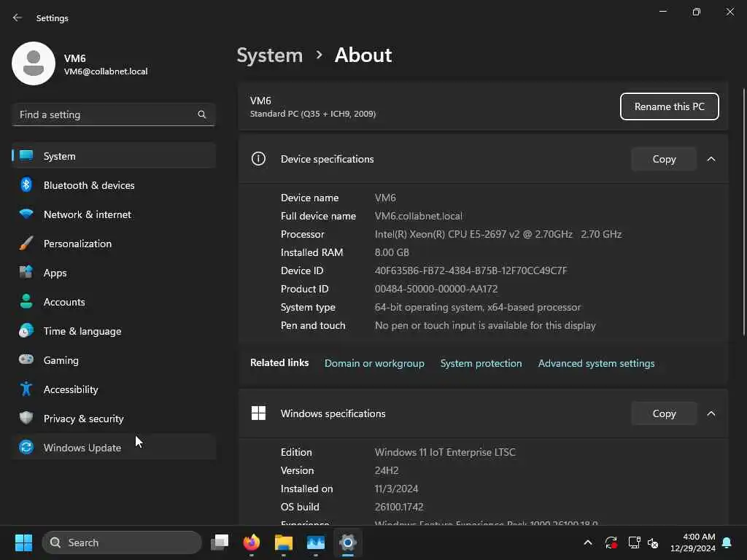
Task: Copy the Device specifications
Action: [x=664, y=159]
